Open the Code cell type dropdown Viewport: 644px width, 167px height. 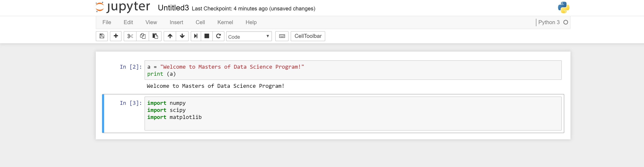[249, 36]
